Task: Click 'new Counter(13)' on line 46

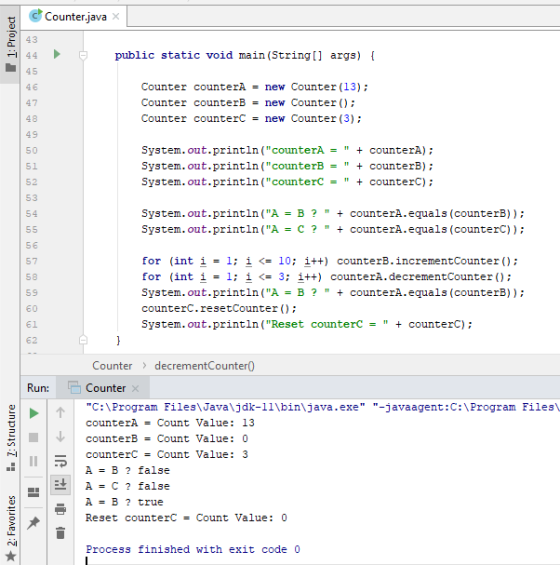Action: pyautogui.click(x=313, y=87)
